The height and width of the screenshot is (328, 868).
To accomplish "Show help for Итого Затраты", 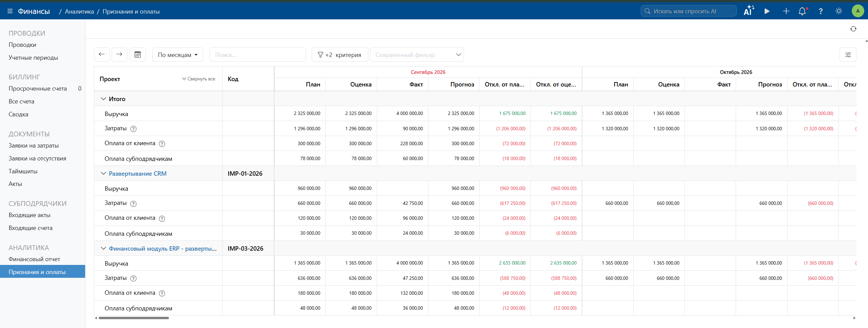I will coord(134,129).
